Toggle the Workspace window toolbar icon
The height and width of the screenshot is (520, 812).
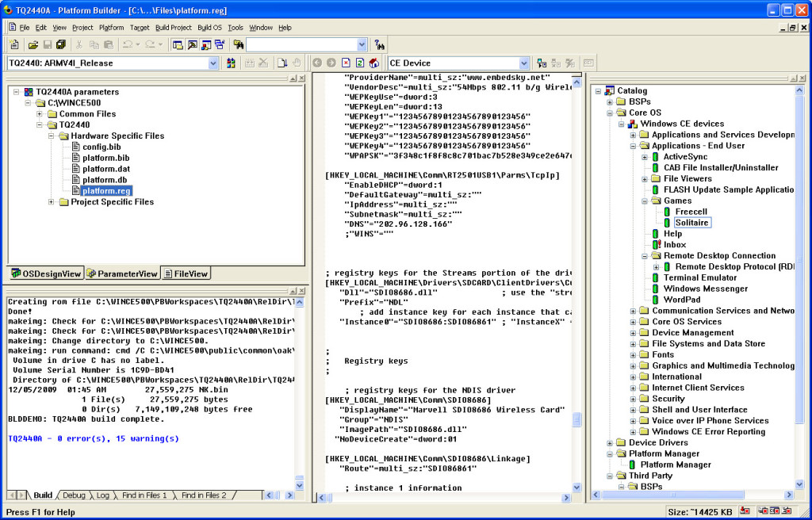[x=178, y=44]
